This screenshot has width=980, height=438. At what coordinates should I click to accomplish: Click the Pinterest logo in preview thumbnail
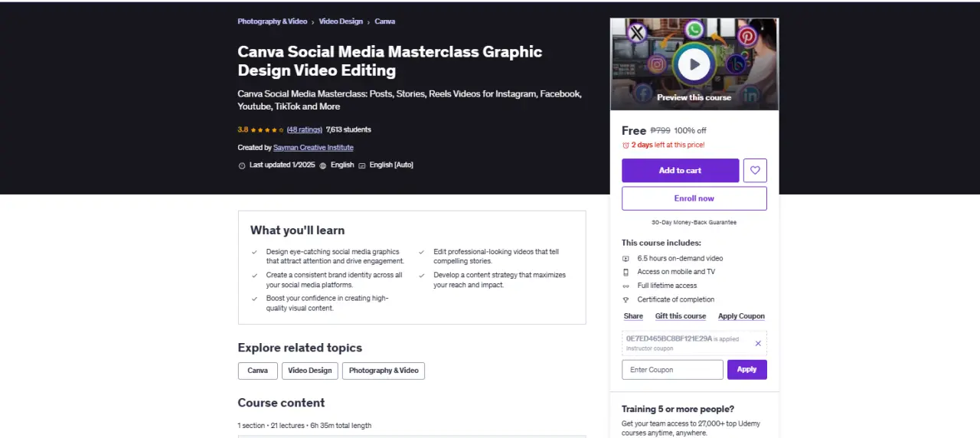747,36
